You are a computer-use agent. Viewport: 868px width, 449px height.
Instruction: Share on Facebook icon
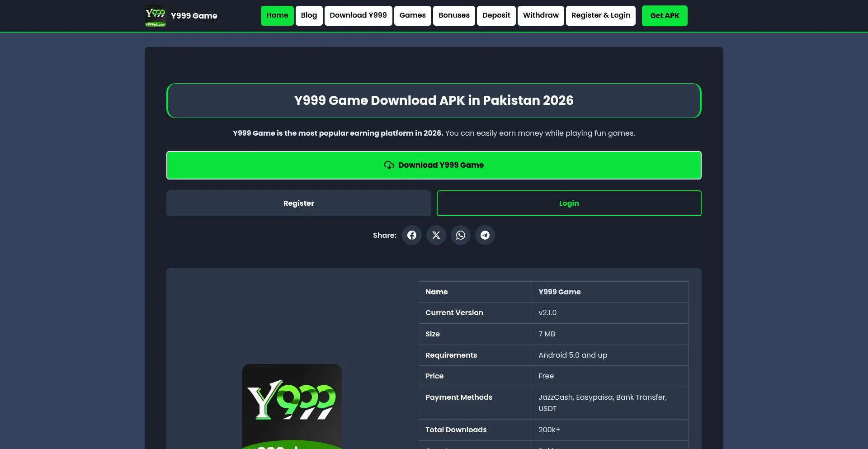pos(412,235)
